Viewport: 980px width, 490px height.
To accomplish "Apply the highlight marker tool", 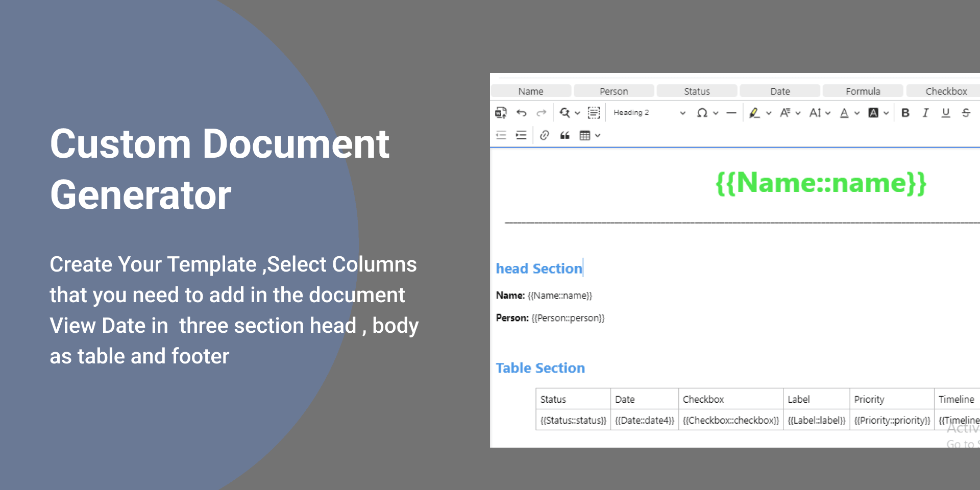I will [754, 113].
